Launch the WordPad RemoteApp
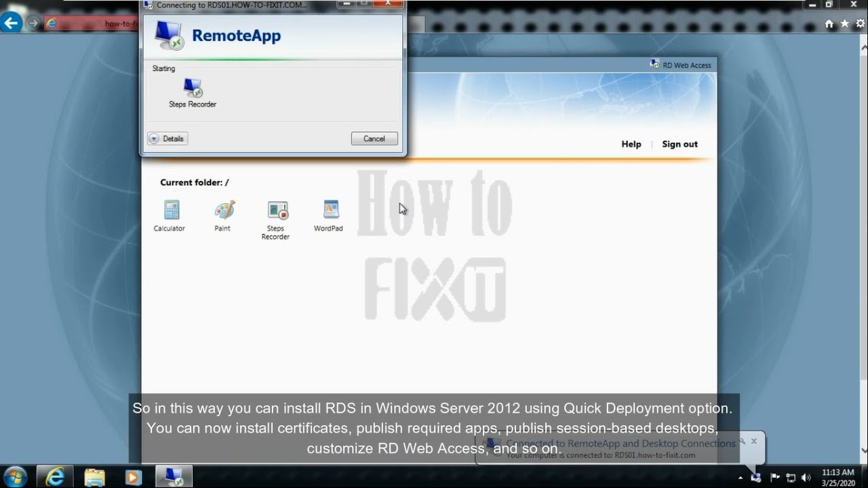 click(x=329, y=216)
